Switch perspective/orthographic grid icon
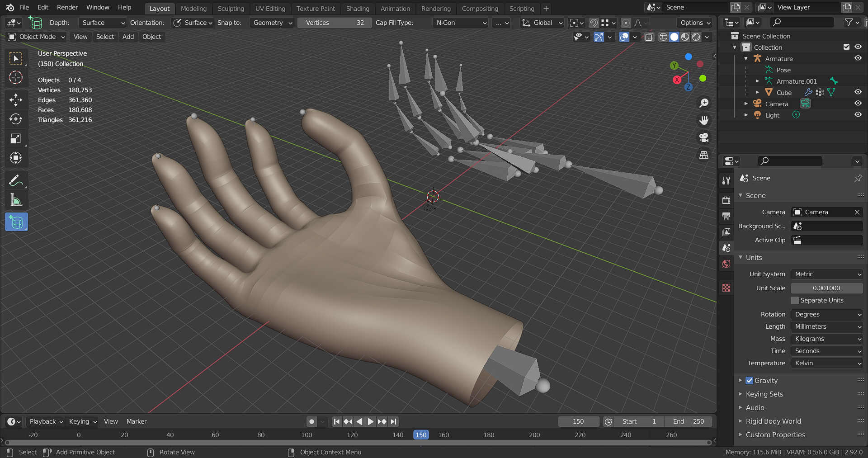Image resolution: width=868 pixels, height=458 pixels. 704,155
